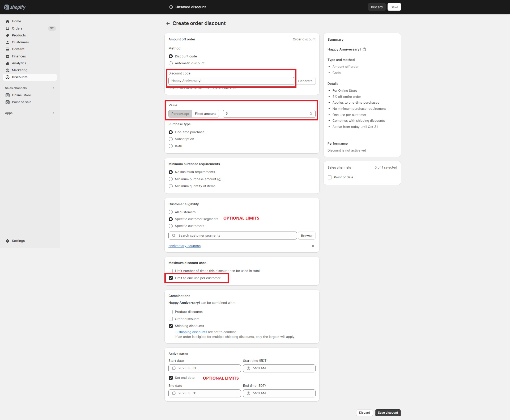Click the Marketing target icon
Viewport: 510px width, 420px height.
click(x=7, y=70)
